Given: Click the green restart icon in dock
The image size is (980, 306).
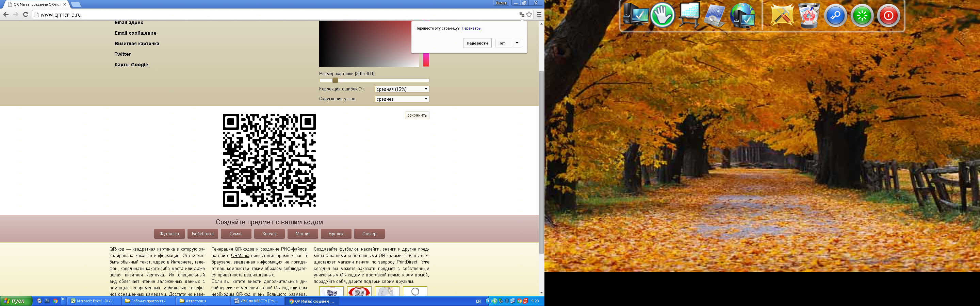Looking at the screenshot, I should [862, 16].
